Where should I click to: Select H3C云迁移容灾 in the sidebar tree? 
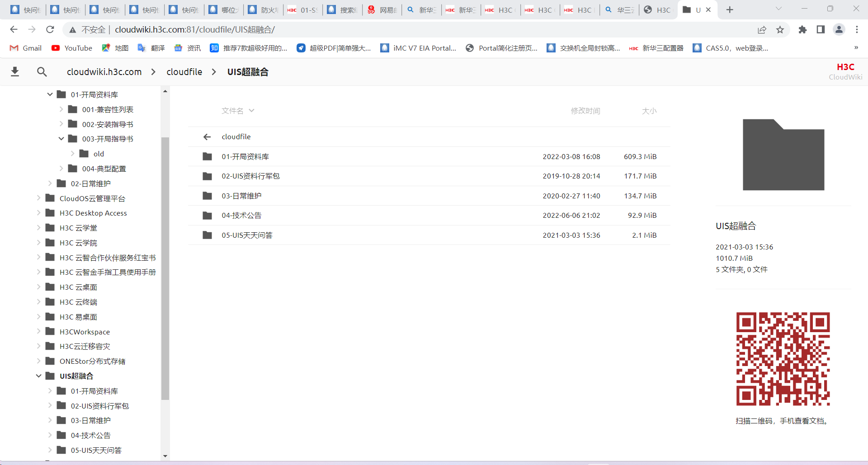(x=85, y=346)
